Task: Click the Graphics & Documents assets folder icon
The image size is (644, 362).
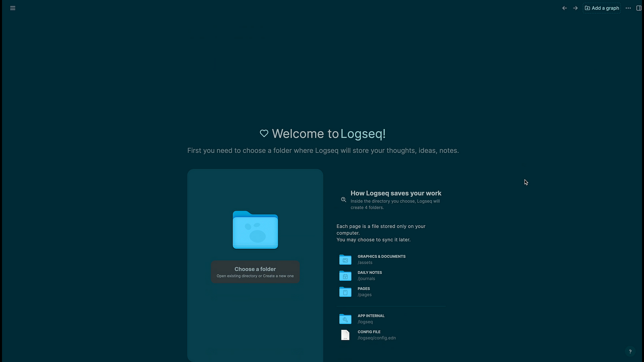Action: (x=345, y=260)
